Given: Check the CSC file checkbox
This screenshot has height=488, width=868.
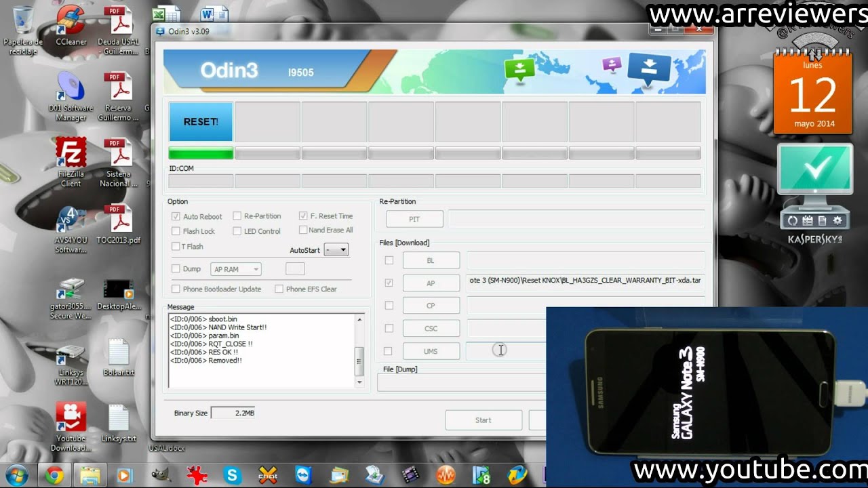Looking at the screenshot, I should tap(389, 328).
